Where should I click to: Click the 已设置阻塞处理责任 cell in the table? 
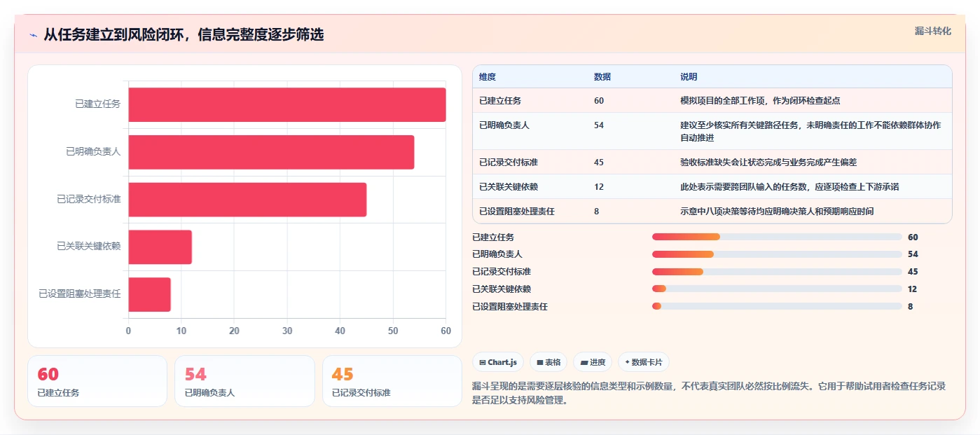tap(517, 212)
